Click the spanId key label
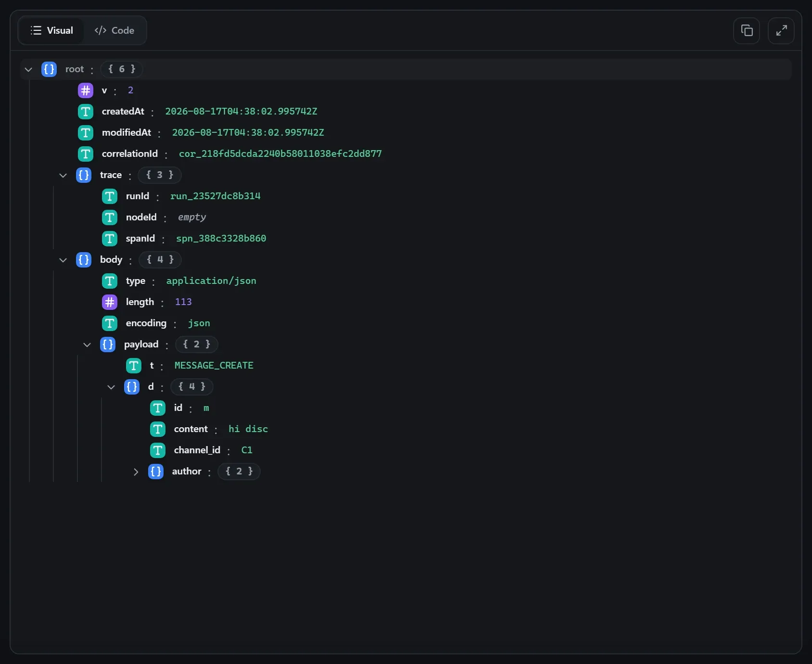 140,239
